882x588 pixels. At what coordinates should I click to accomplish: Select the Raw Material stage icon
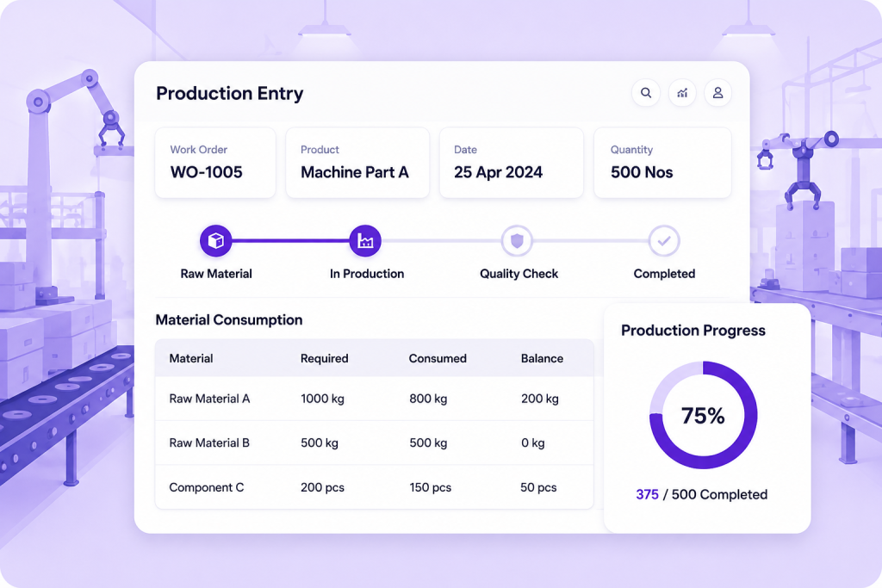(216, 240)
